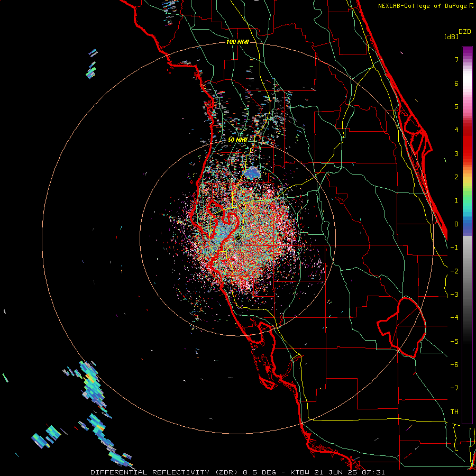The image size is (476, 476).
Task: Click the [dB] unit label
Action: pos(451,37)
